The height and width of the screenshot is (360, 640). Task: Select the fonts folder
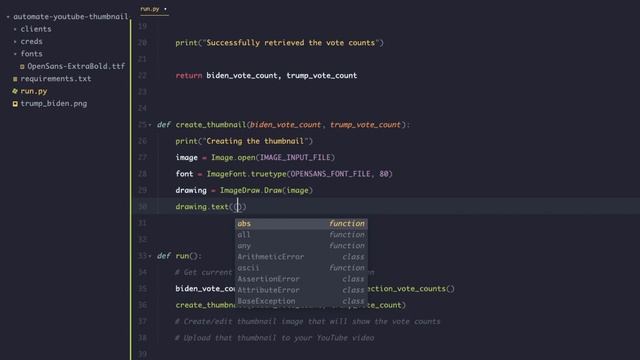tap(31, 54)
